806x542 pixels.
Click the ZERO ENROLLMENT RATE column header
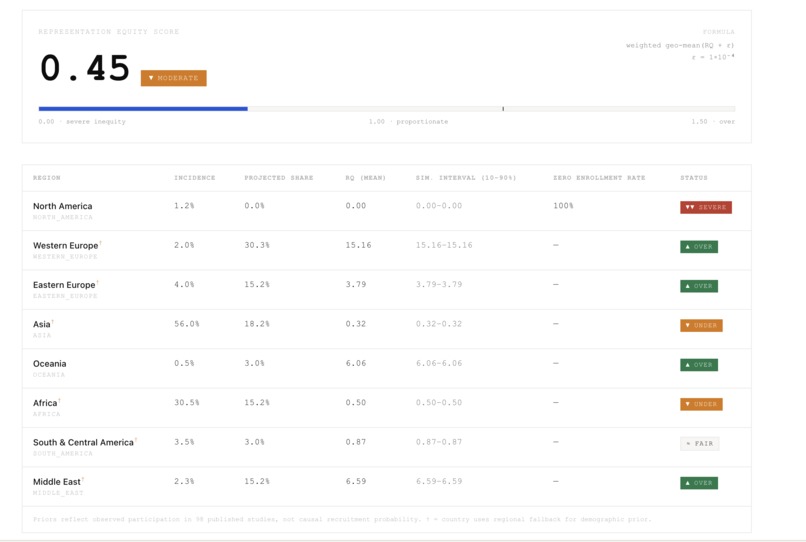pos(599,178)
